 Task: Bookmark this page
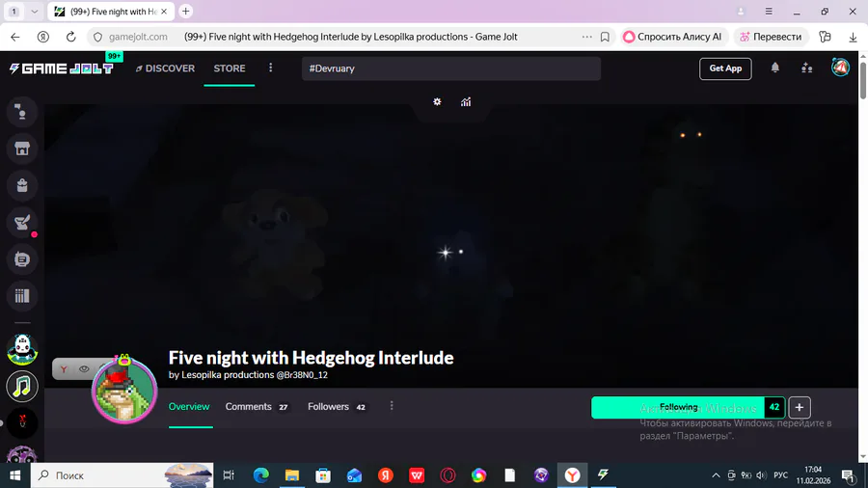pos(605,37)
